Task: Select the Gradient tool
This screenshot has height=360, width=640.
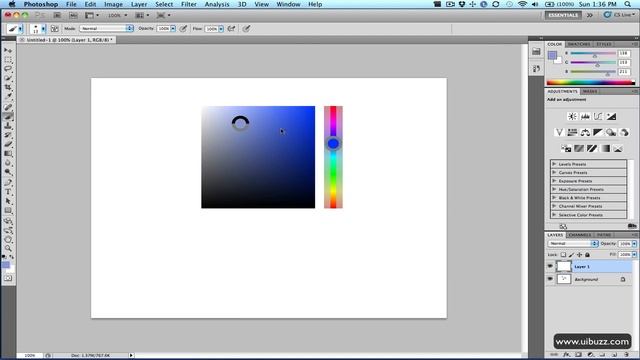Action: pyautogui.click(x=8, y=153)
